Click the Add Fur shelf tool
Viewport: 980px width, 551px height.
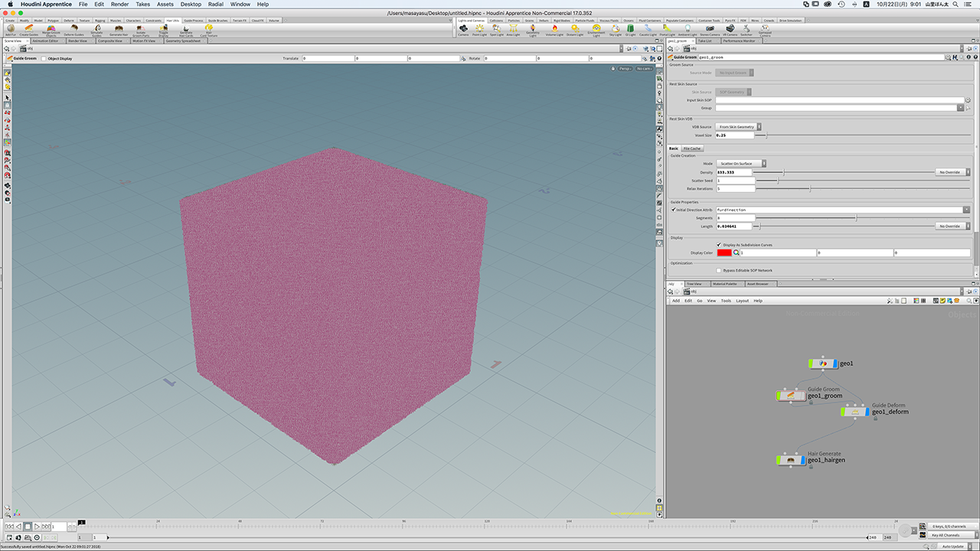point(10,28)
